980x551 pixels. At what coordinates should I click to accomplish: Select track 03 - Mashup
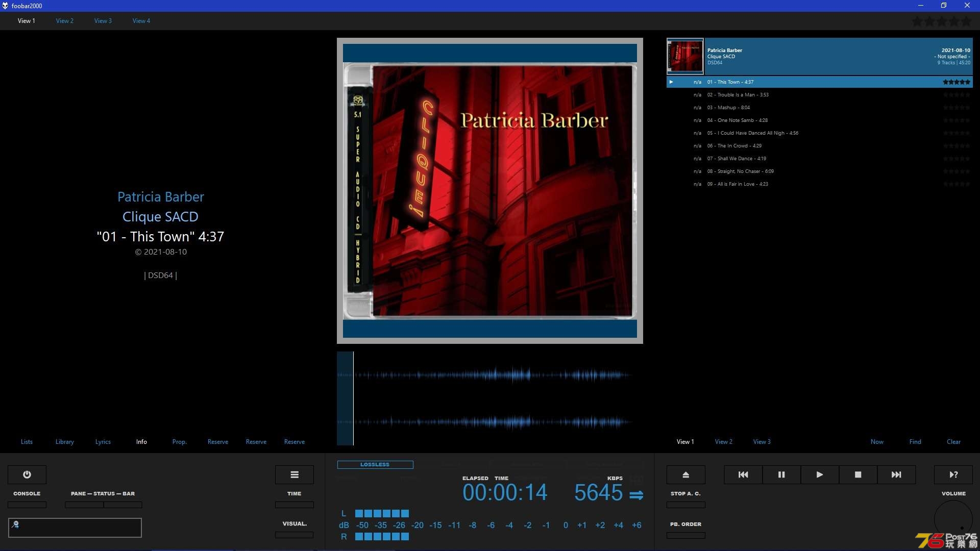(x=820, y=108)
